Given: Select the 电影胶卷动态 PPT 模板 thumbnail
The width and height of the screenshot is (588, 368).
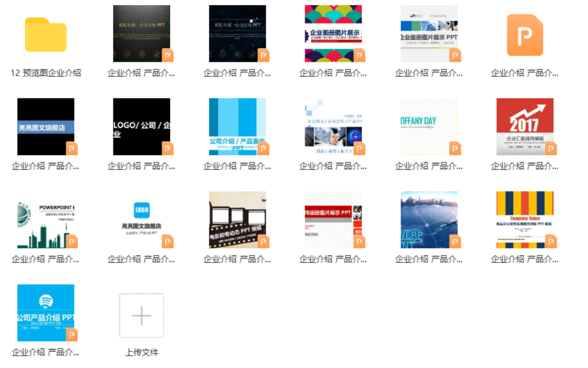Looking at the screenshot, I should [237, 219].
